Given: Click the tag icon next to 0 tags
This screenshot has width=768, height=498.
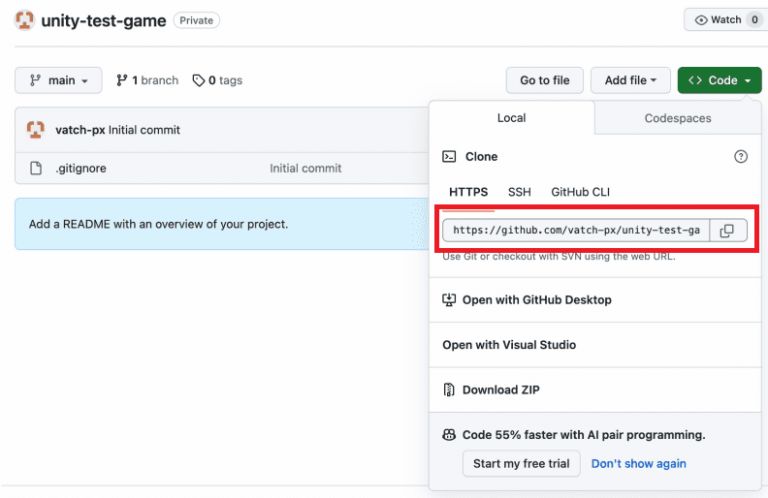Looking at the screenshot, I should tap(198, 80).
